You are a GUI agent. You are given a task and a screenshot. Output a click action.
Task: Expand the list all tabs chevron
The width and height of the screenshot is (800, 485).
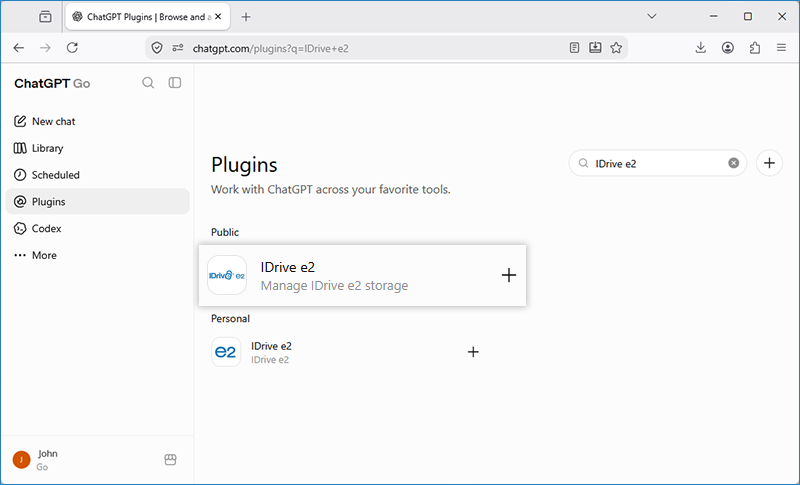(652, 16)
